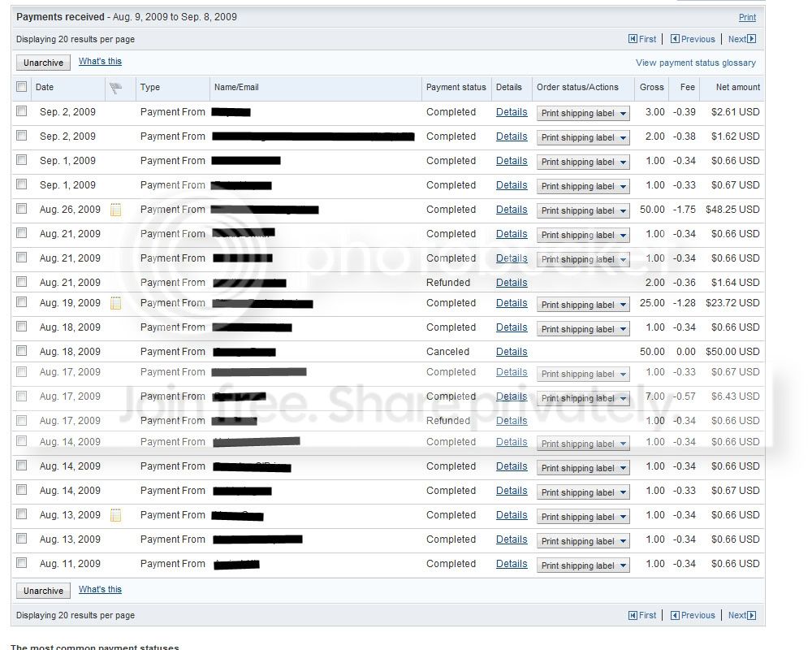View Details of the Aug. 18 Canceled payment
This screenshot has width=812, height=650.
(512, 352)
